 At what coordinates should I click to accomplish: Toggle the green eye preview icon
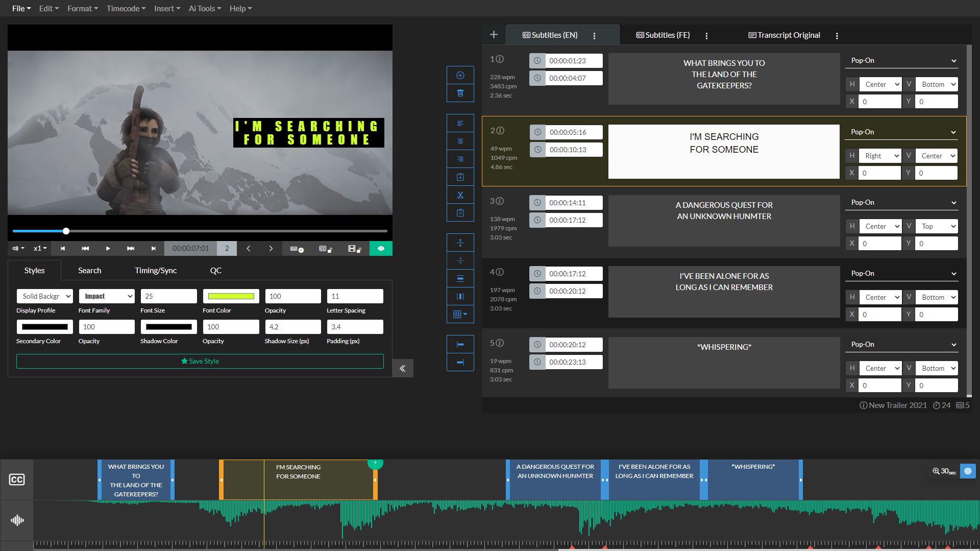pyautogui.click(x=381, y=249)
